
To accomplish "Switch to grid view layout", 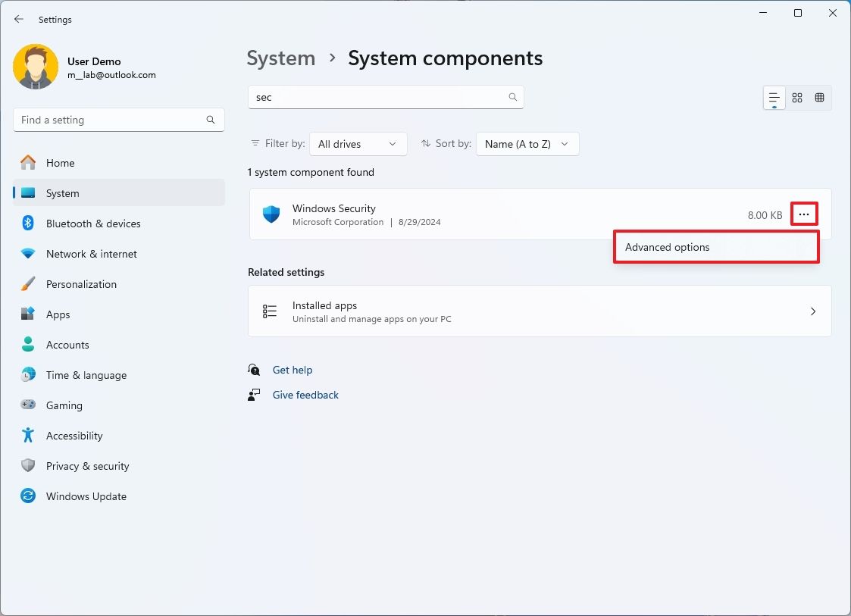I will [x=796, y=97].
